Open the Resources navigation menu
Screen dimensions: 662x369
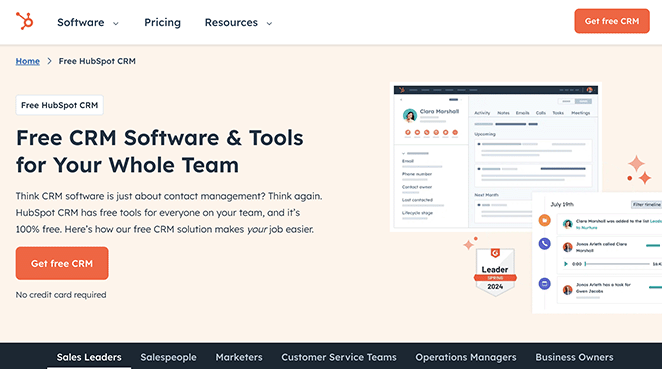pyautogui.click(x=231, y=22)
